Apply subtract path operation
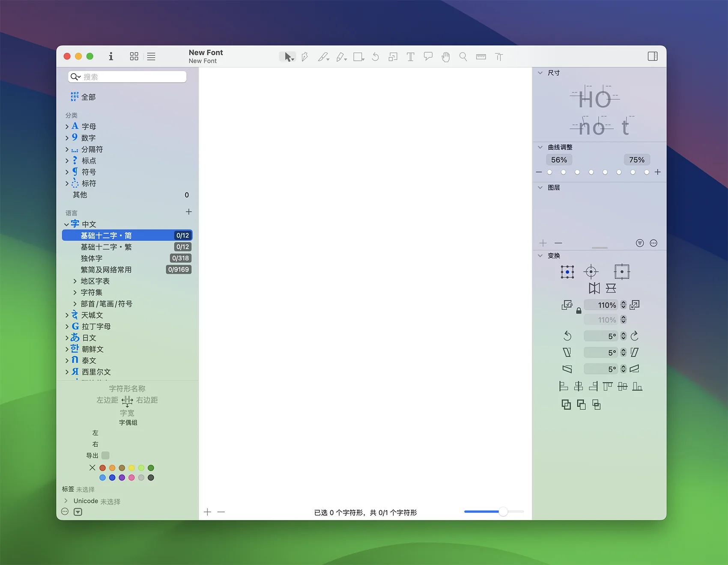This screenshot has height=565, width=728. pyautogui.click(x=581, y=404)
